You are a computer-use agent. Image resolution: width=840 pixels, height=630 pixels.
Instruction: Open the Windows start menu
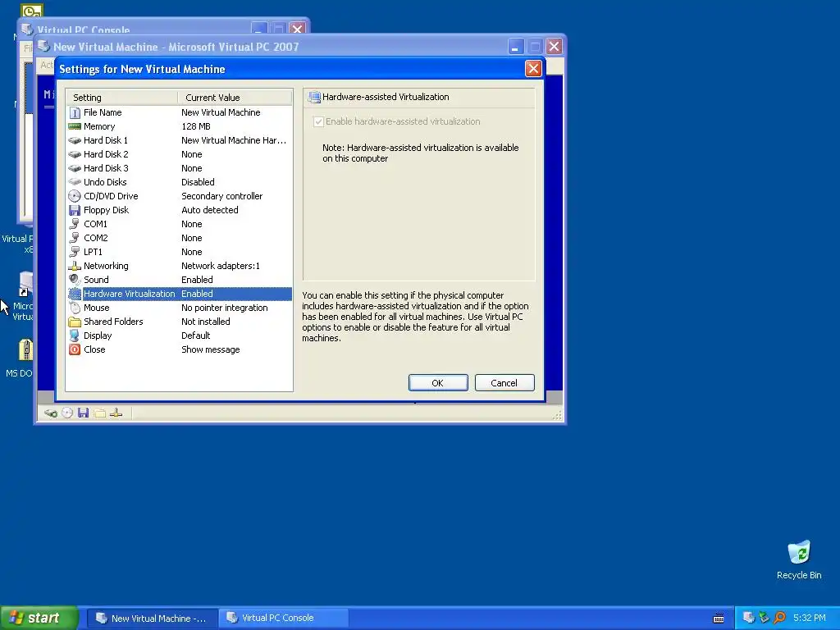(x=39, y=618)
